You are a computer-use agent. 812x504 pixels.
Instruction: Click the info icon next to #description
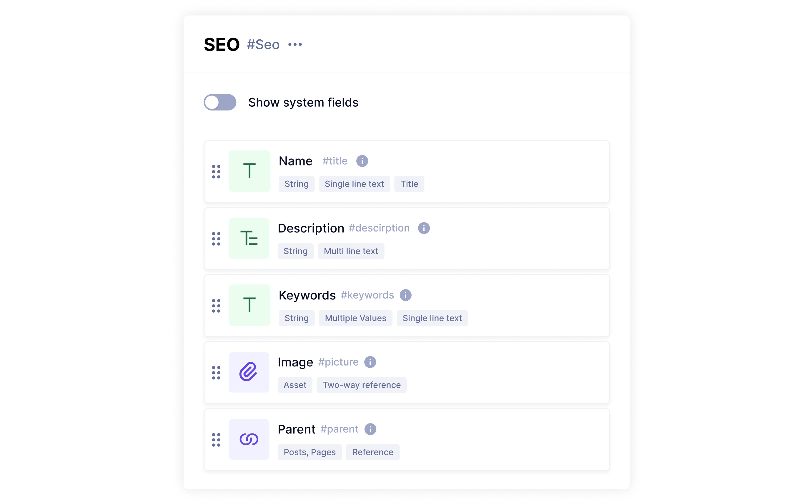click(x=424, y=228)
